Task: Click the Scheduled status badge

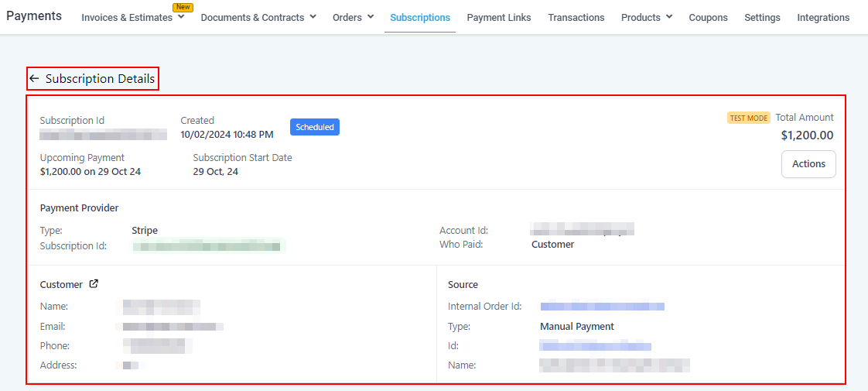Action: click(314, 127)
